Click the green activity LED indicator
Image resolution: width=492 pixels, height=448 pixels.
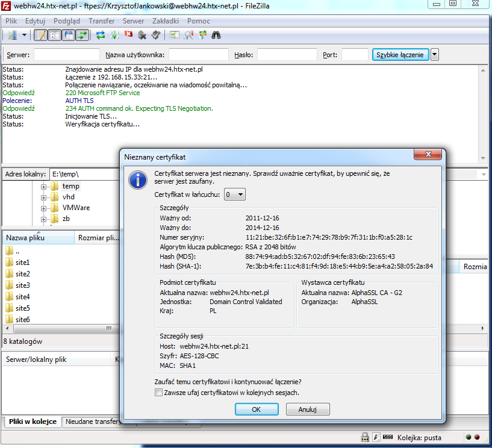(469, 437)
